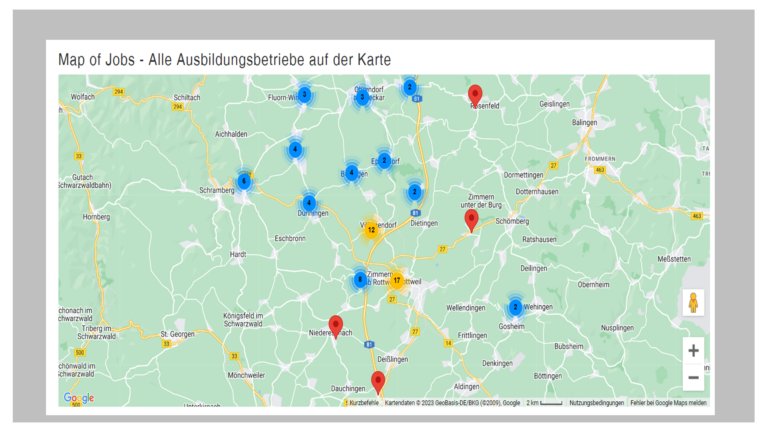
Task: Select the red pin near Dauchingen
Action: pyautogui.click(x=378, y=383)
